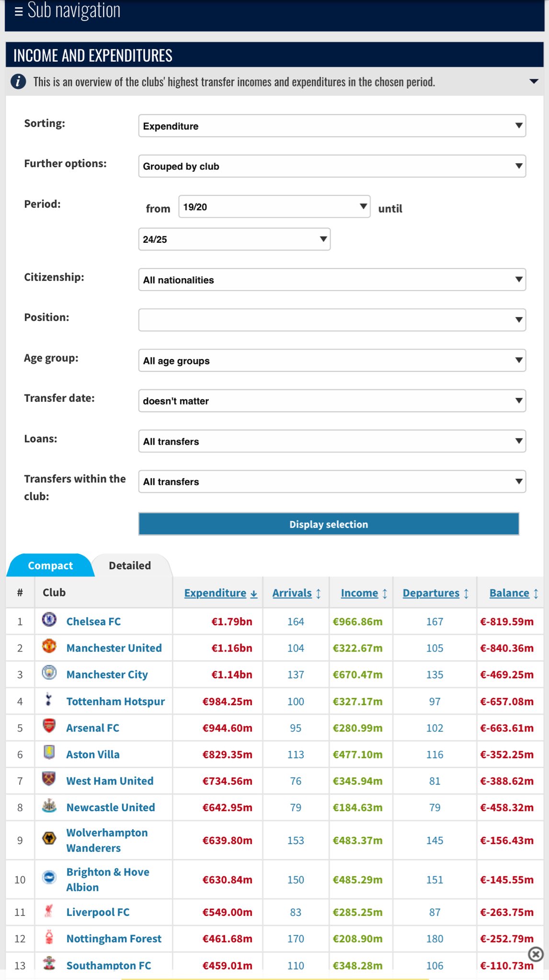
Task: Click the Nottingham Forest club crest
Action: click(49, 937)
